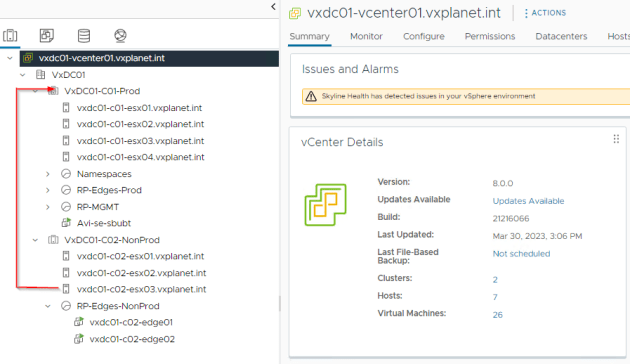The width and height of the screenshot is (630, 364).
Task: Collapse the VxDC01 datacenter node
Action: 22,75
